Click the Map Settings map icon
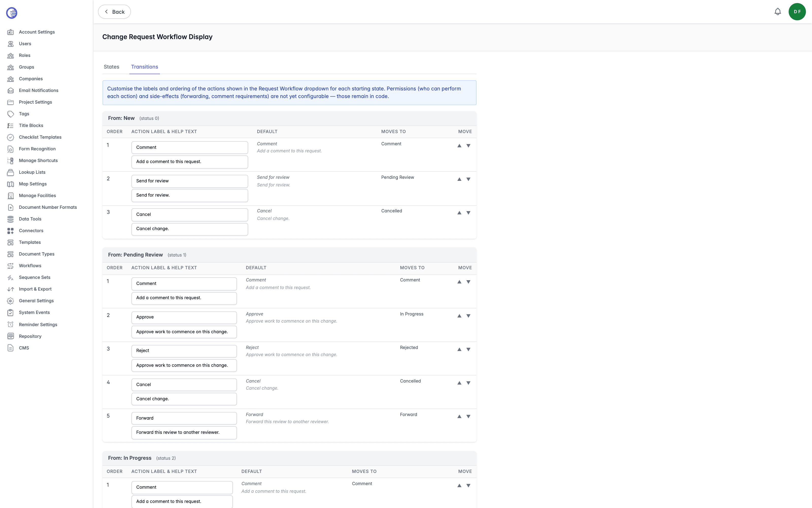Image resolution: width=812 pixels, height=508 pixels. (11, 184)
